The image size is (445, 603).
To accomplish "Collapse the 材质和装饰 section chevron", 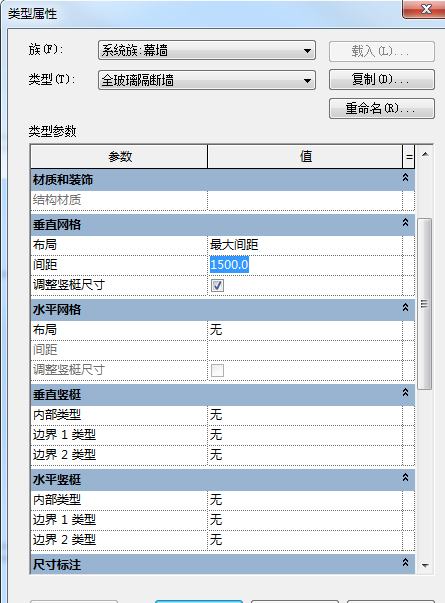I will tap(405, 178).
